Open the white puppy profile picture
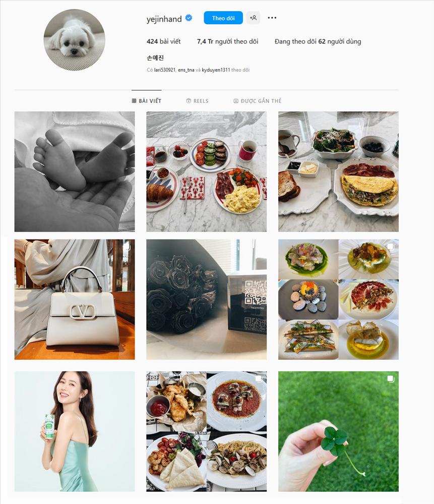This screenshot has width=434, height=504. click(x=74, y=40)
